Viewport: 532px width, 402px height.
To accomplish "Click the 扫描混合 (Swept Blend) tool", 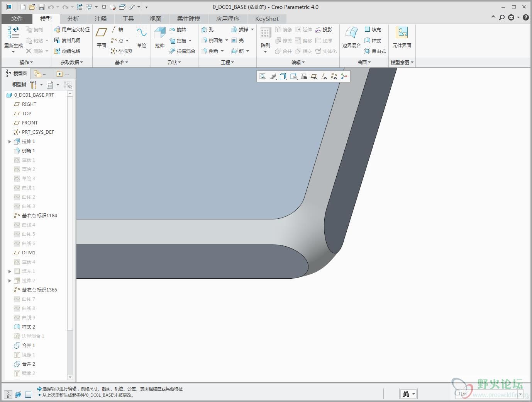I will [182, 51].
